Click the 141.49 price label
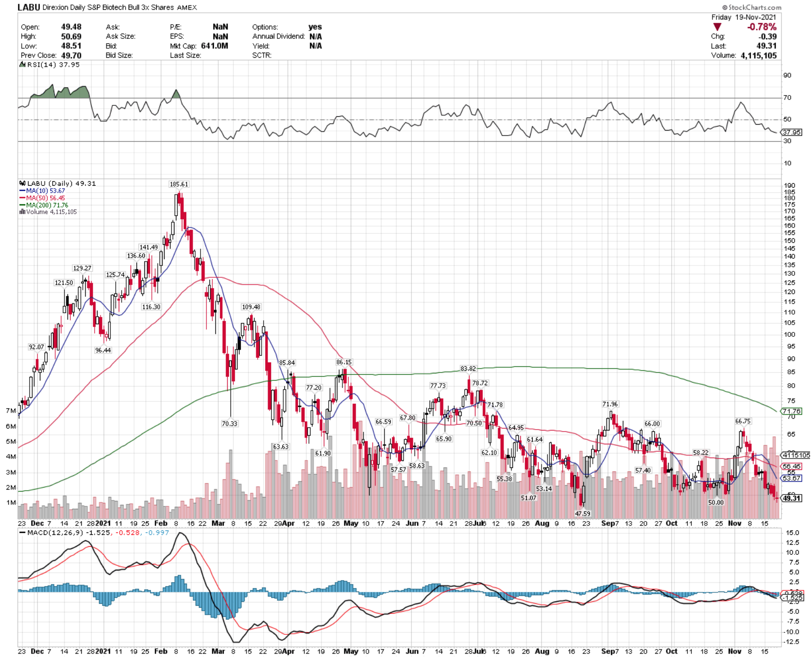Screen dimensions: 812x658 click(149, 247)
